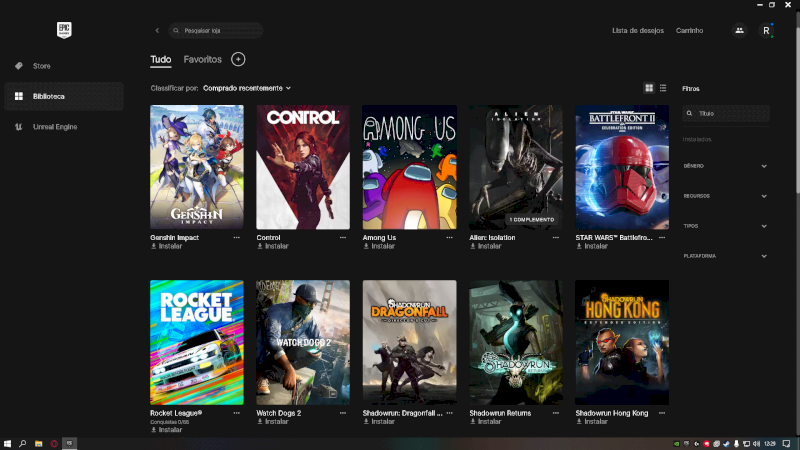
Task: Click the Epic Games logo
Action: tap(64, 30)
